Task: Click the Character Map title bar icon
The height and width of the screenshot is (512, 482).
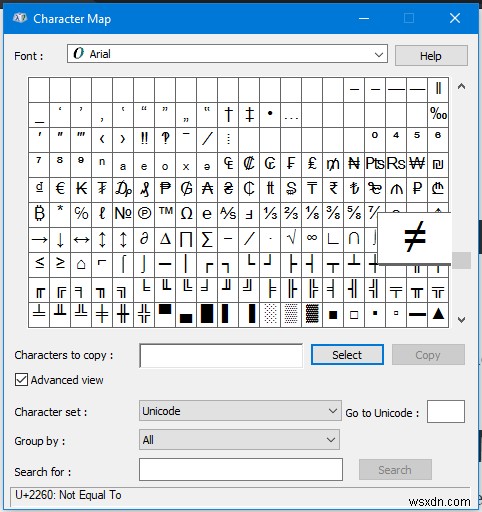Action: point(20,18)
